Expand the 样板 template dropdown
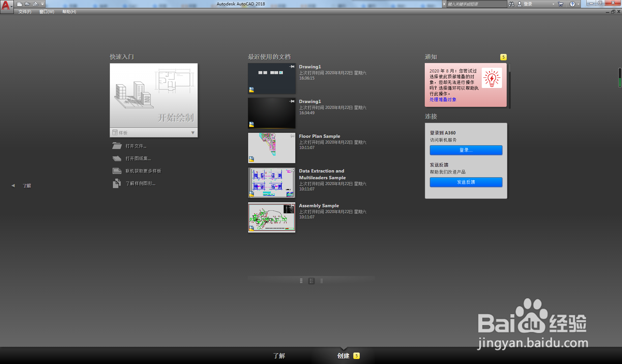This screenshot has height=364, width=622. click(154, 132)
